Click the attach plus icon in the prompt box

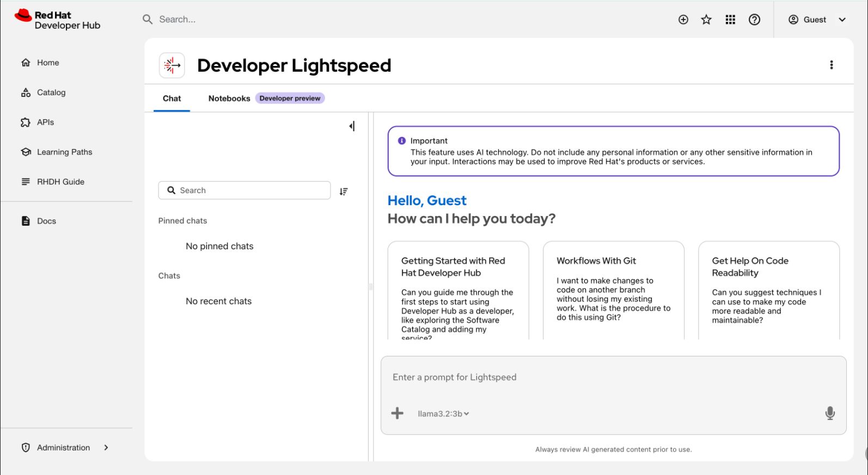398,414
